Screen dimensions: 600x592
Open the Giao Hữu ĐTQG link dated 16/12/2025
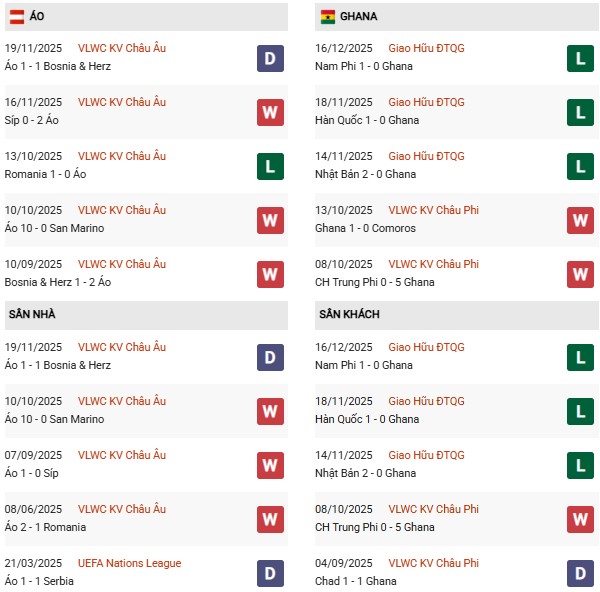point(426,48)
